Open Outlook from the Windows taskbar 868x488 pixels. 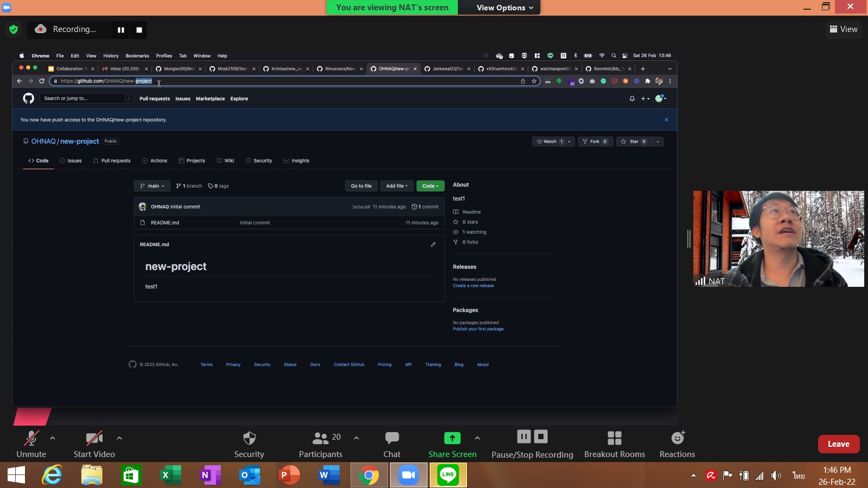pos(250,476)
